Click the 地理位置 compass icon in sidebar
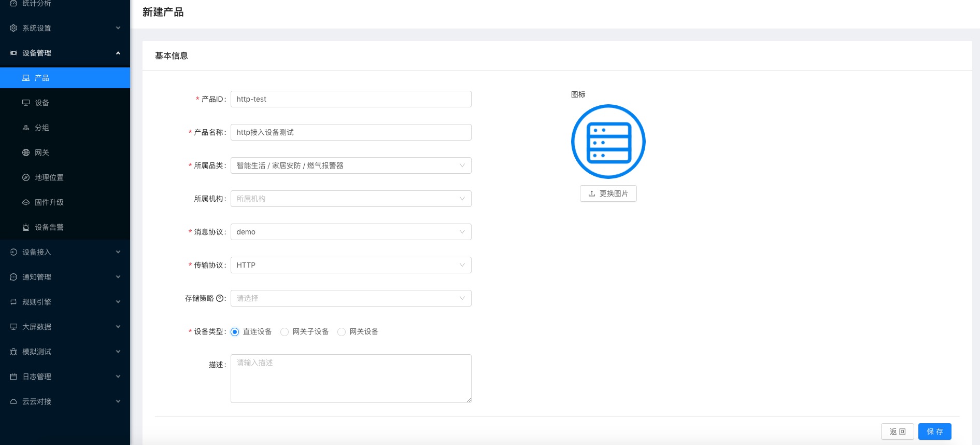The image size is (980, 445). click(26, 177)
